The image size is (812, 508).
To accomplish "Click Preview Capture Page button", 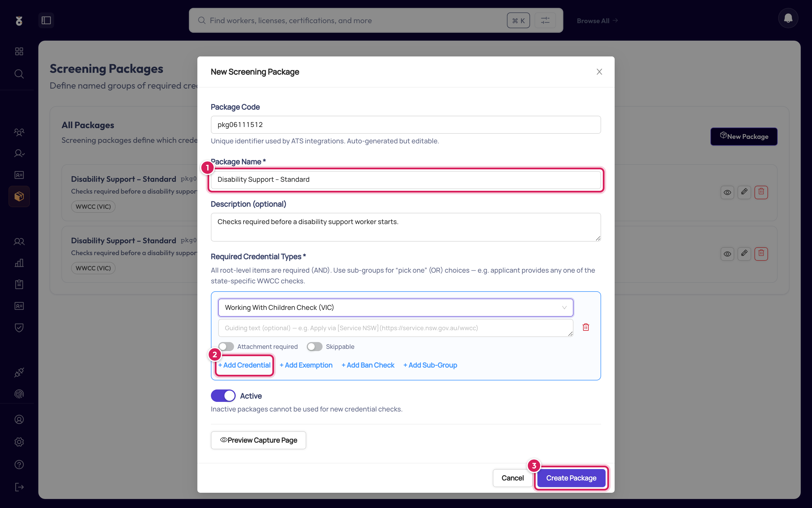I will [x=258, y=440].
